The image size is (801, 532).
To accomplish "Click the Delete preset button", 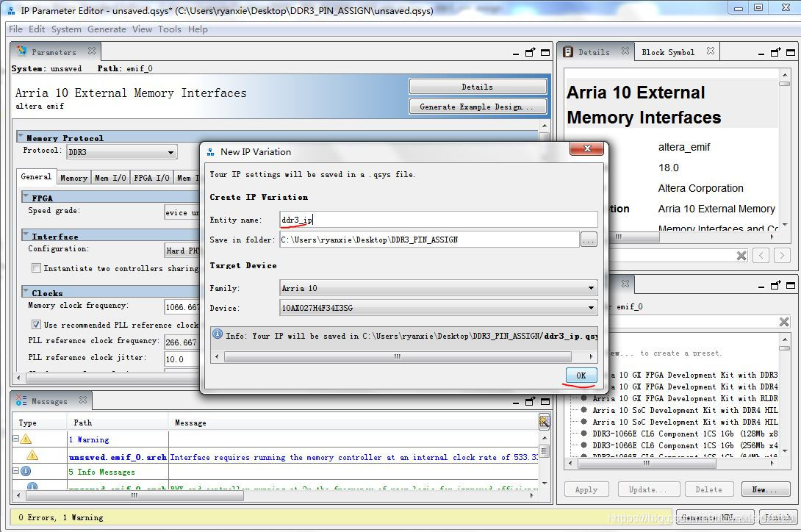I will coord(709,489).
